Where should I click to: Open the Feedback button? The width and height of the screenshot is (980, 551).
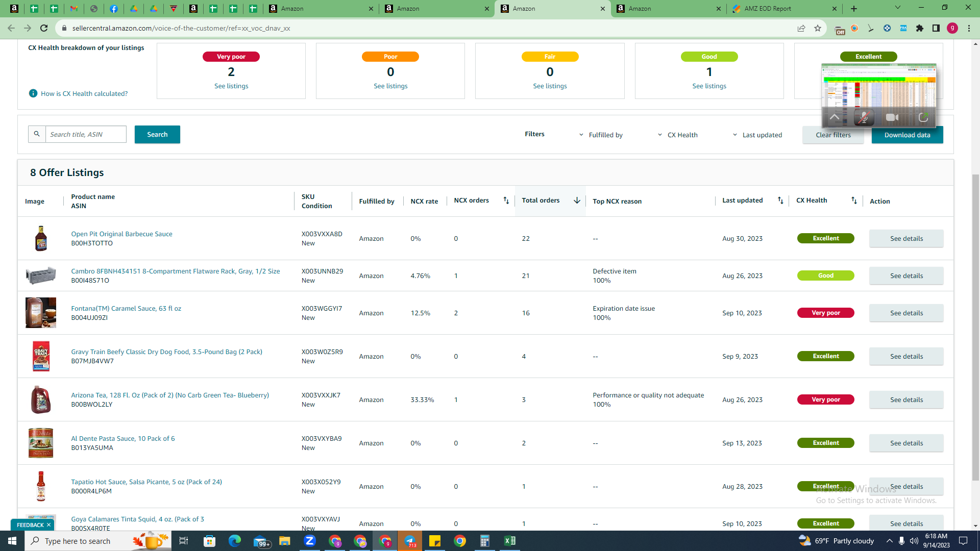point(30,525)
